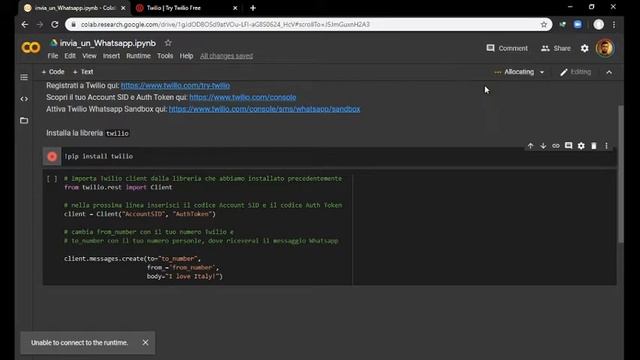Switch to the Twilio browser tab
This screenshot has width=640, height=360.
(x=186, y=8)
